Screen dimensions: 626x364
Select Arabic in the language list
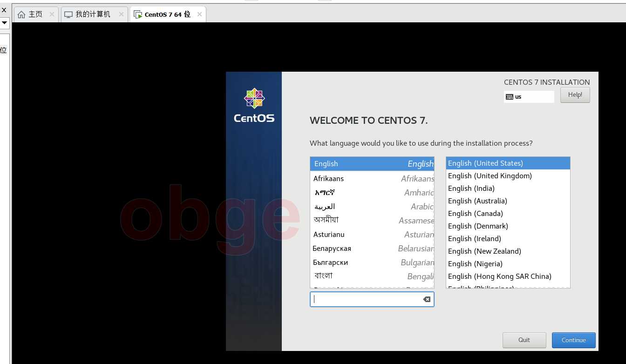(x=372, y=206)
